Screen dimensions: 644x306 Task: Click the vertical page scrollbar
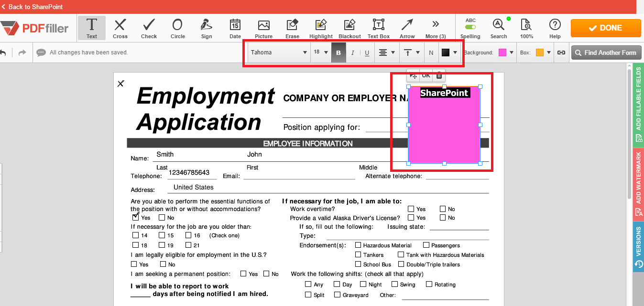pyautogui.click(x=629, y=134)
